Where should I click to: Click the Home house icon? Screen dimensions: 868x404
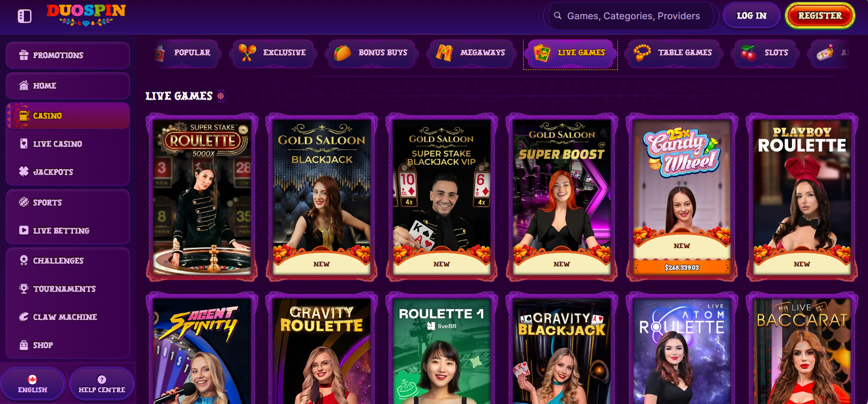tap(24, 85)
